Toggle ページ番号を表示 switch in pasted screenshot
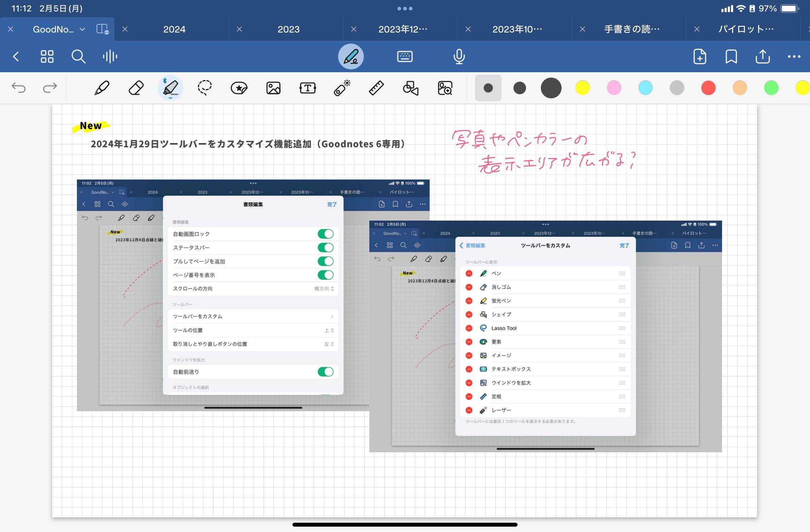The width and height of the screenshot is (810, 532). click(325, 275)
